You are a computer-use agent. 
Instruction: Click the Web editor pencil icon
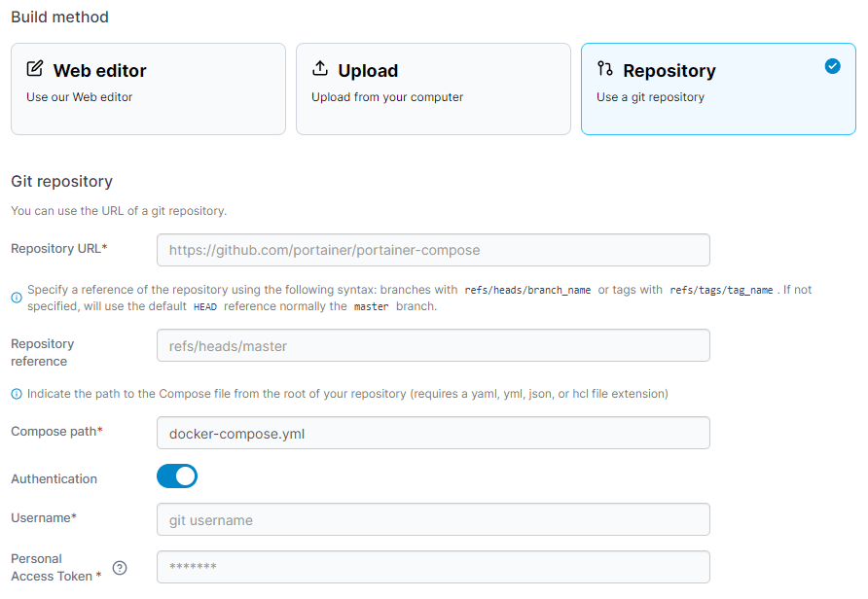(36, 69)
